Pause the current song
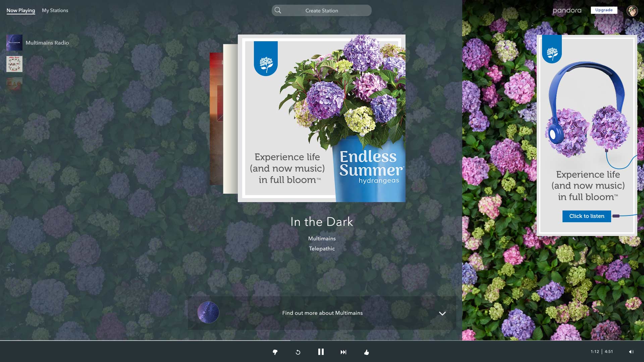 (321, 352)
